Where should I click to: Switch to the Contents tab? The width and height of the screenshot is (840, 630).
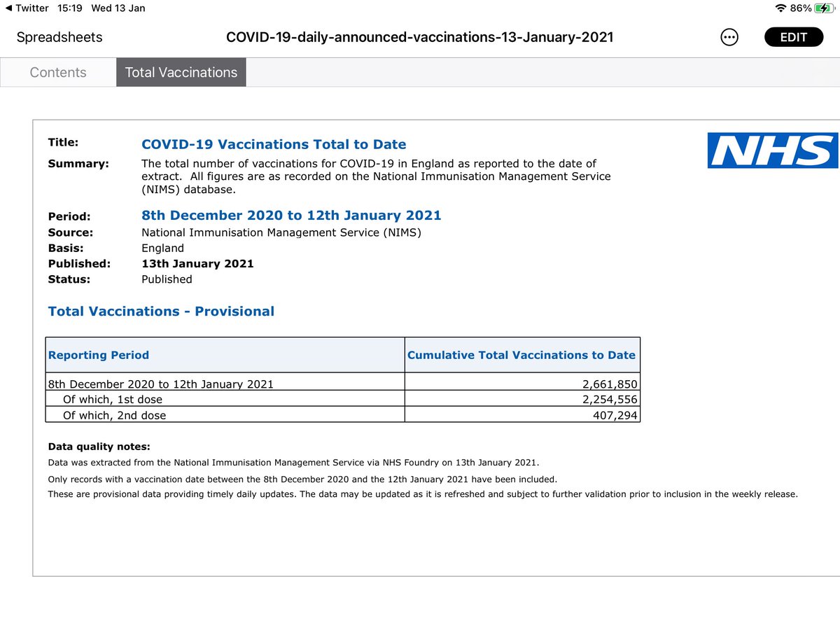pos(57,71)
